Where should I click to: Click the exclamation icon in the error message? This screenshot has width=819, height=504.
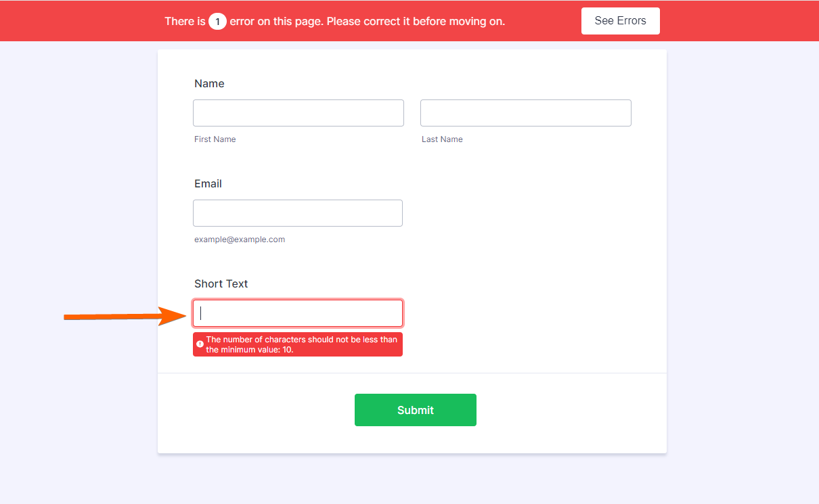pos(200,344)
